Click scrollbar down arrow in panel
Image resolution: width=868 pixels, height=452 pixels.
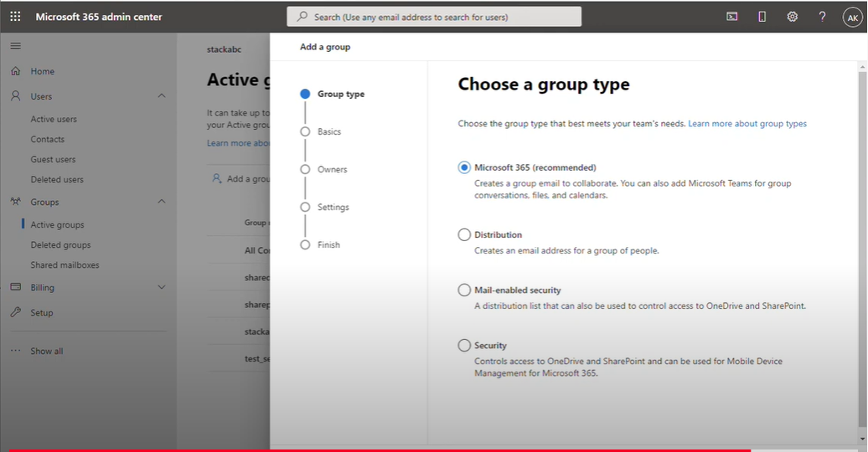tap(862, 439)
